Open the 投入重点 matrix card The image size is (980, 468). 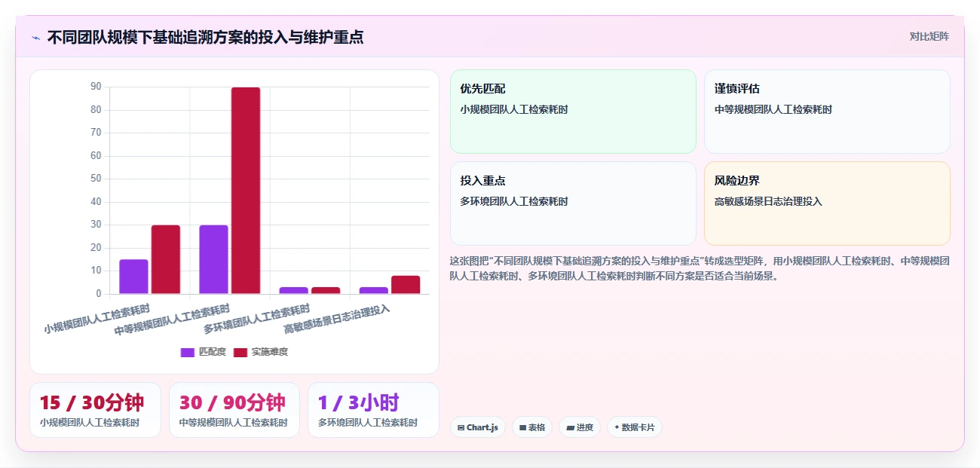pos(573,203)
